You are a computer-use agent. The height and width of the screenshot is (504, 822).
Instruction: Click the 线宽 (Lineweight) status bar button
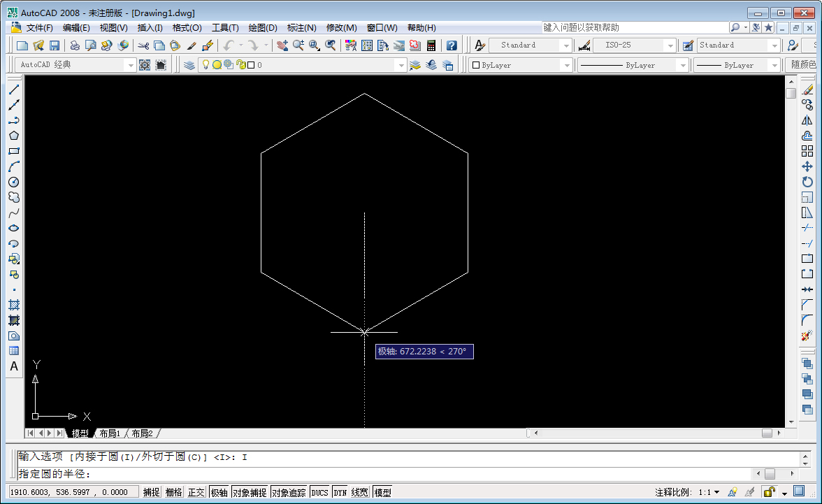pos(360,493)
